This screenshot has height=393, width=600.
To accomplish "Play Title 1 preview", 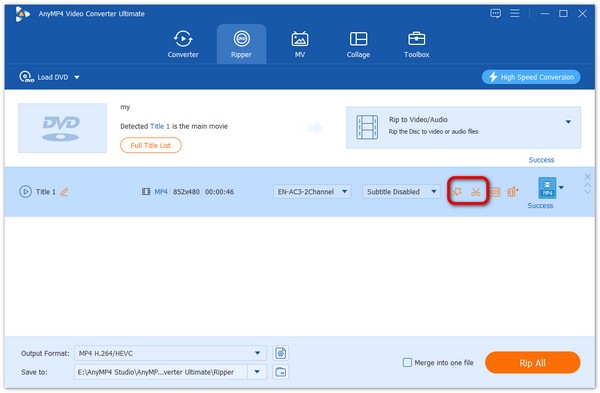I will (x=25, y=191).
